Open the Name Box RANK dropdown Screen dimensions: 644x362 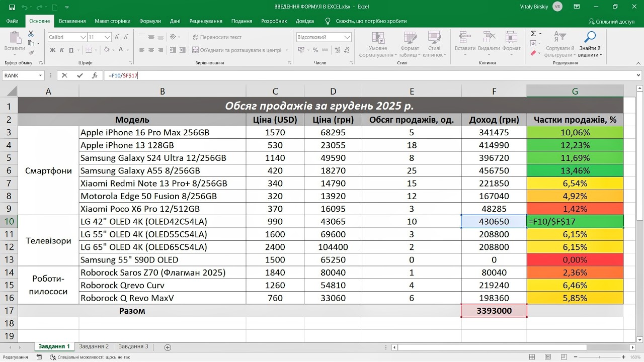pos(40,75)
